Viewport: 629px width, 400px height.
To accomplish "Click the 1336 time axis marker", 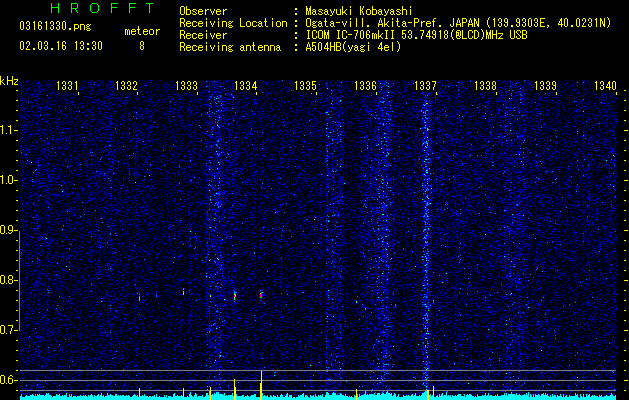I will tap(365, 85).
